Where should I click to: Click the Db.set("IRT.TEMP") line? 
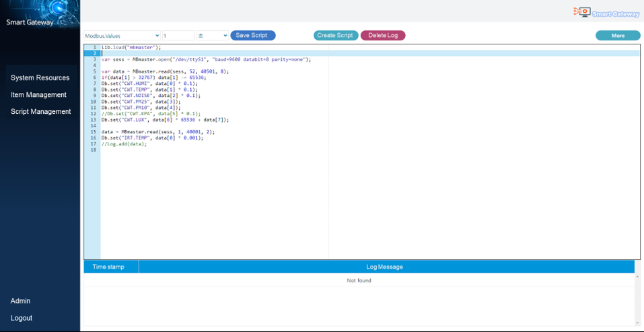point(152,138)
